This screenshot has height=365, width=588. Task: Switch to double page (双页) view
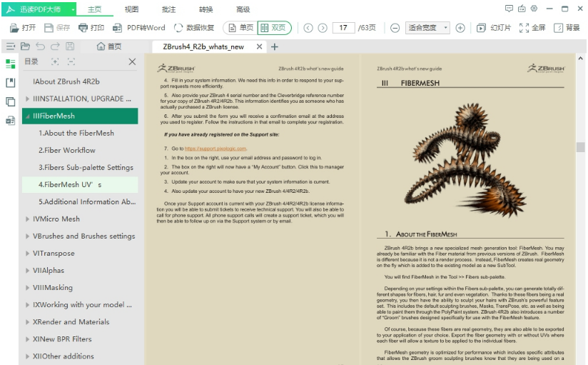(274, 28)
